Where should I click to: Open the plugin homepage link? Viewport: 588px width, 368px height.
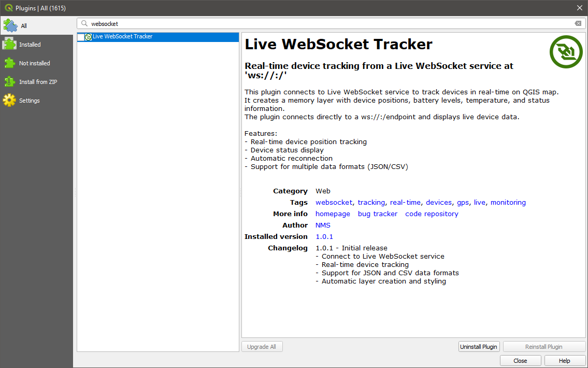click(333, 214)
